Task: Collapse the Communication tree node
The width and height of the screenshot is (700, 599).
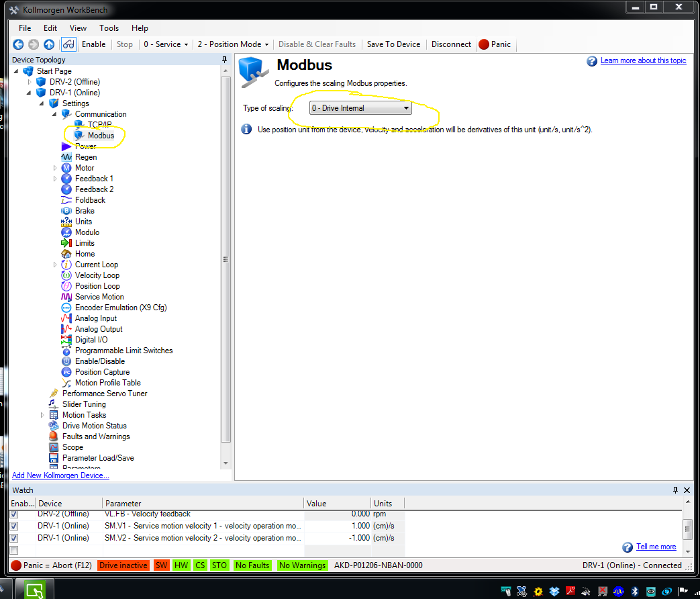Action: tap(54, 114)
